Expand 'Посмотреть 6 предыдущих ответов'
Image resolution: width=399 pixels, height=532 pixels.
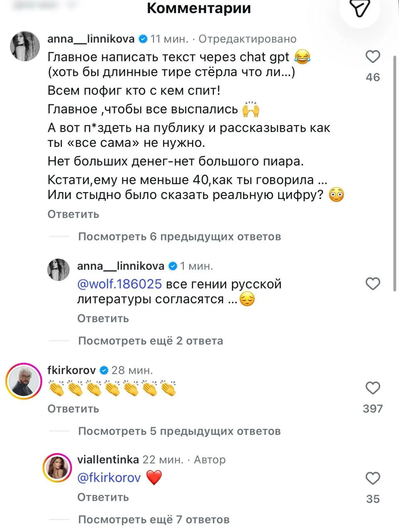[180, 236]
